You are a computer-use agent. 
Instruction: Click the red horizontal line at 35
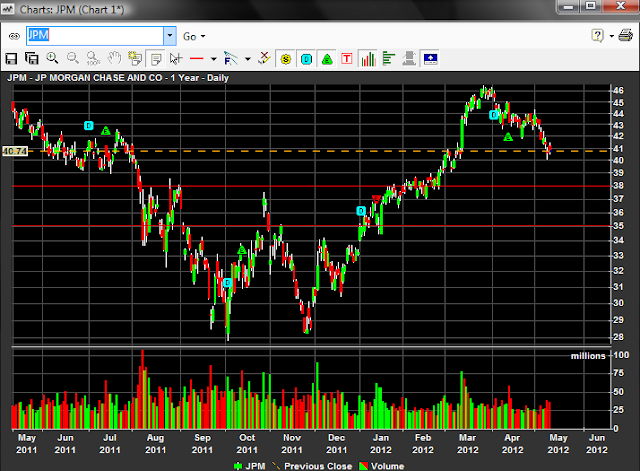tap(311, 226)
